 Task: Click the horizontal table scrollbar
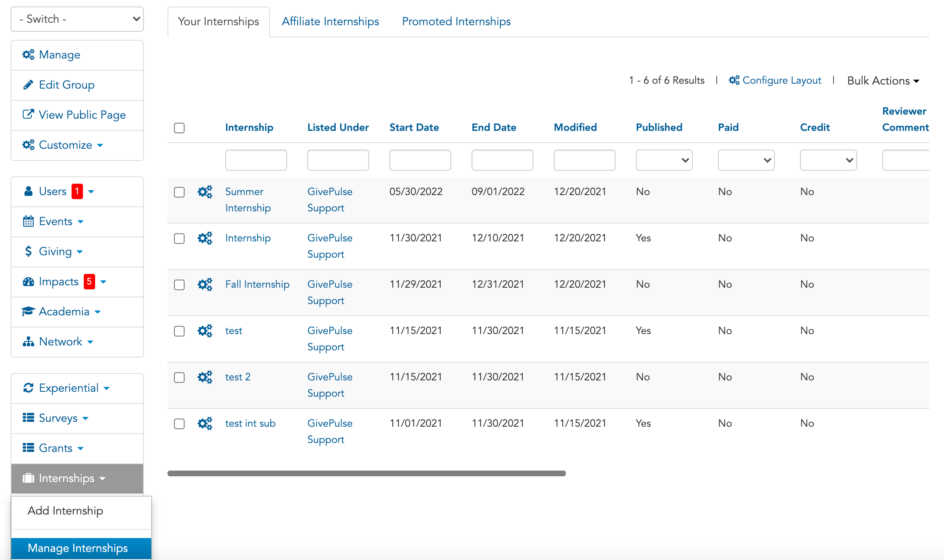(x=367, y=473)
